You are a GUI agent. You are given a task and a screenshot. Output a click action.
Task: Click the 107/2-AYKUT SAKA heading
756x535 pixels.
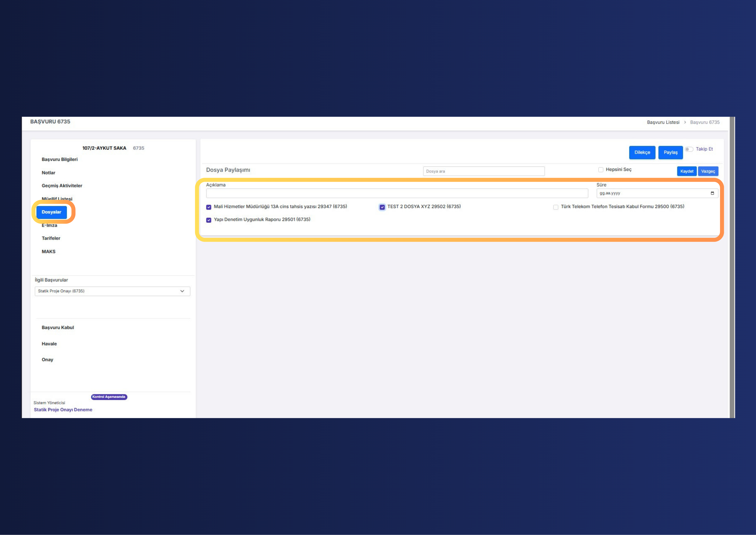pyautogui.click(x=104, y=148)
